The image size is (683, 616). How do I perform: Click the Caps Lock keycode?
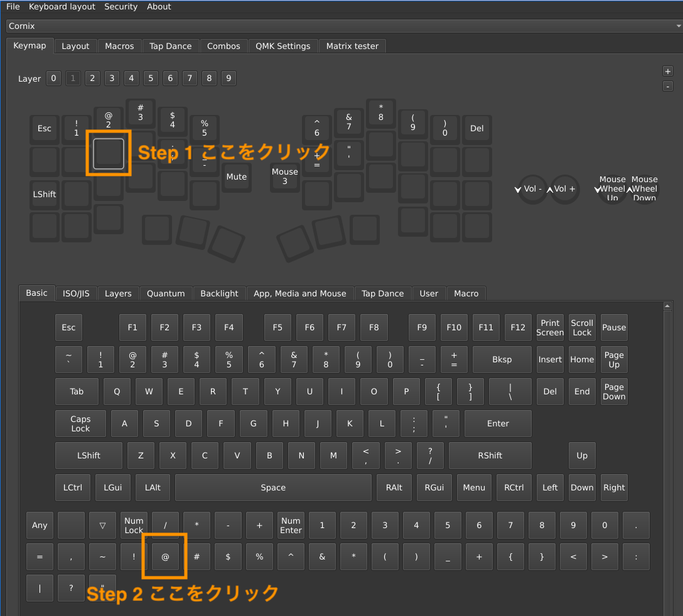80,424
